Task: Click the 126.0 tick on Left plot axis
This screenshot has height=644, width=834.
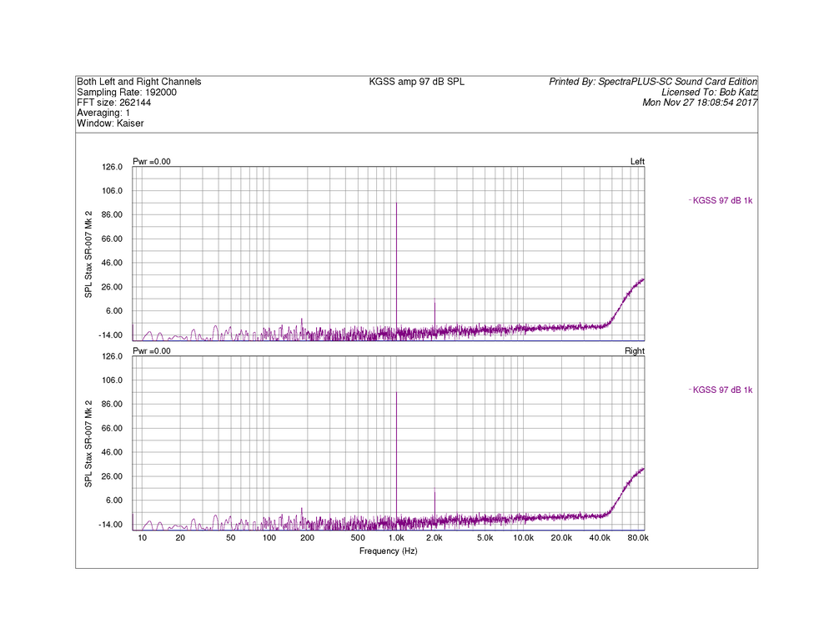Action: [112, 167]
